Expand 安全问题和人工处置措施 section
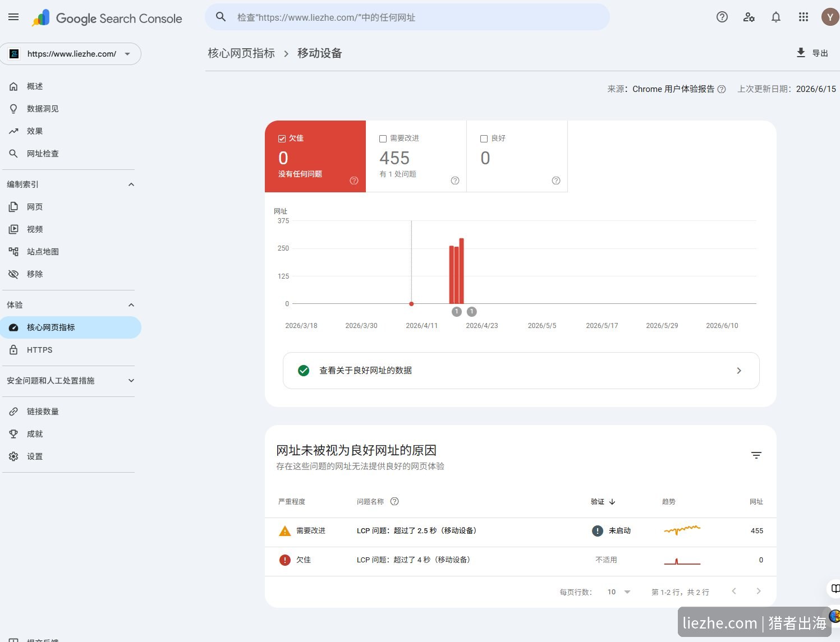 coord(131,381)
